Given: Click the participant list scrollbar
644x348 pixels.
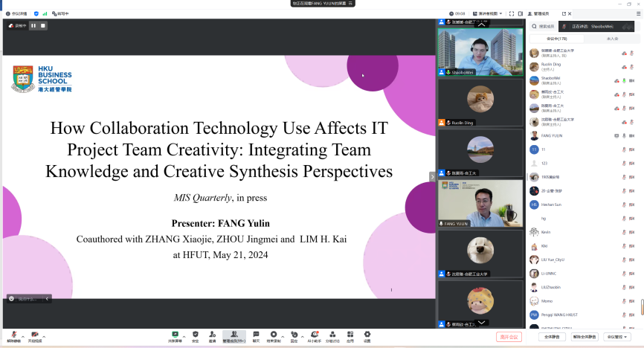Looking at the screenshot, I should click(641, 306).
